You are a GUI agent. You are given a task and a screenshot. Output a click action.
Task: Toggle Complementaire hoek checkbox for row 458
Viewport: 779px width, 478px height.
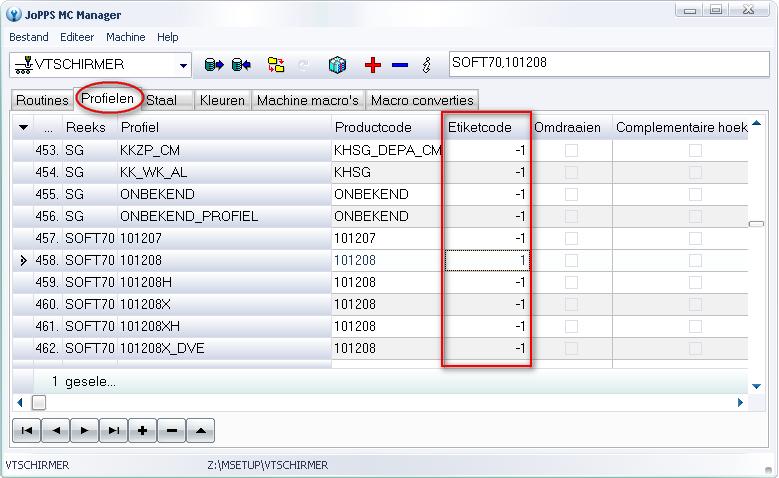696,260
